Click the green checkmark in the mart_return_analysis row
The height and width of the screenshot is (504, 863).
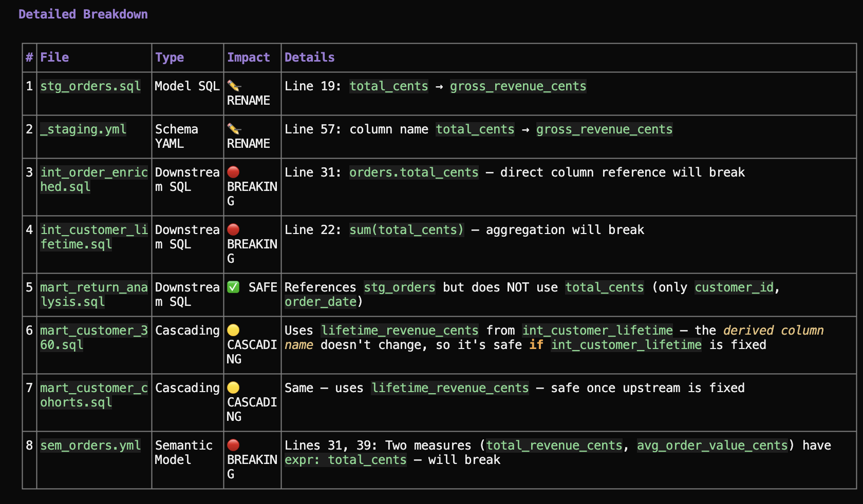[x=233, y=287]
